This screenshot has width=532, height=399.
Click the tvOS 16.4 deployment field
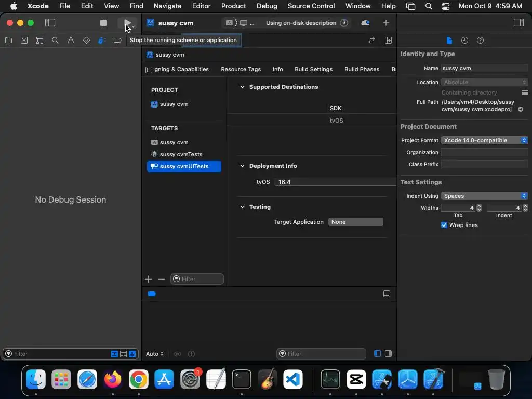coord(335,182)
